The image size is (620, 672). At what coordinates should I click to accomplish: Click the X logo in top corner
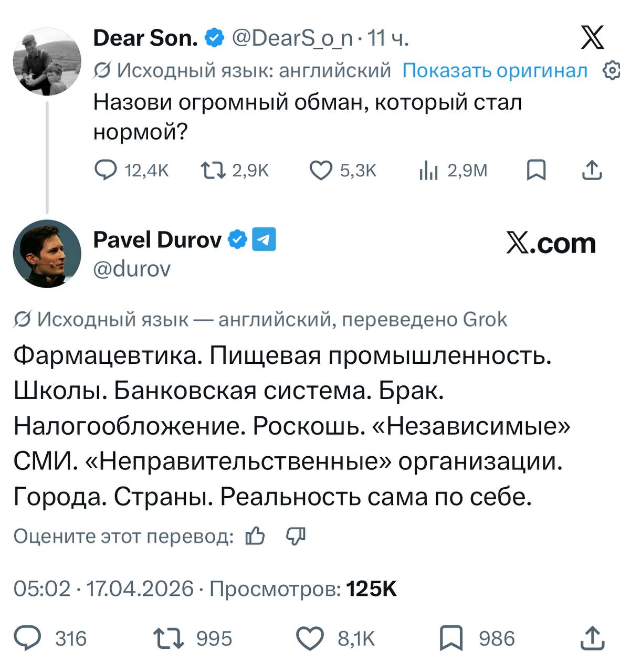592,38
